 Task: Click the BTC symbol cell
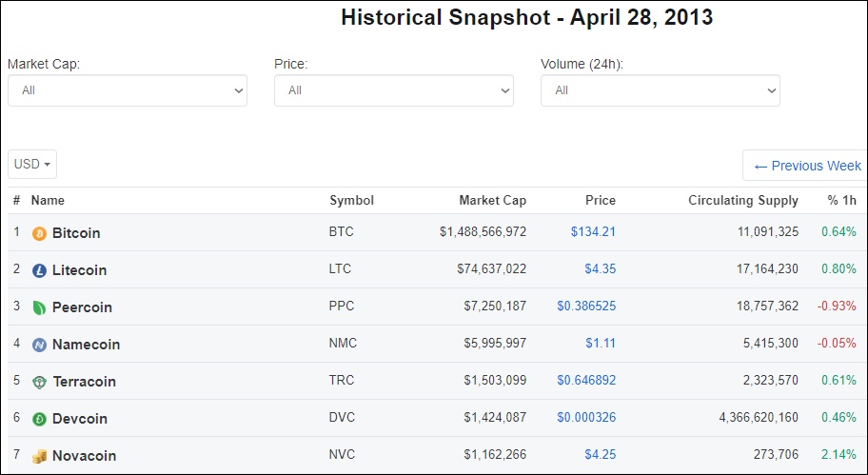point(341,231)
